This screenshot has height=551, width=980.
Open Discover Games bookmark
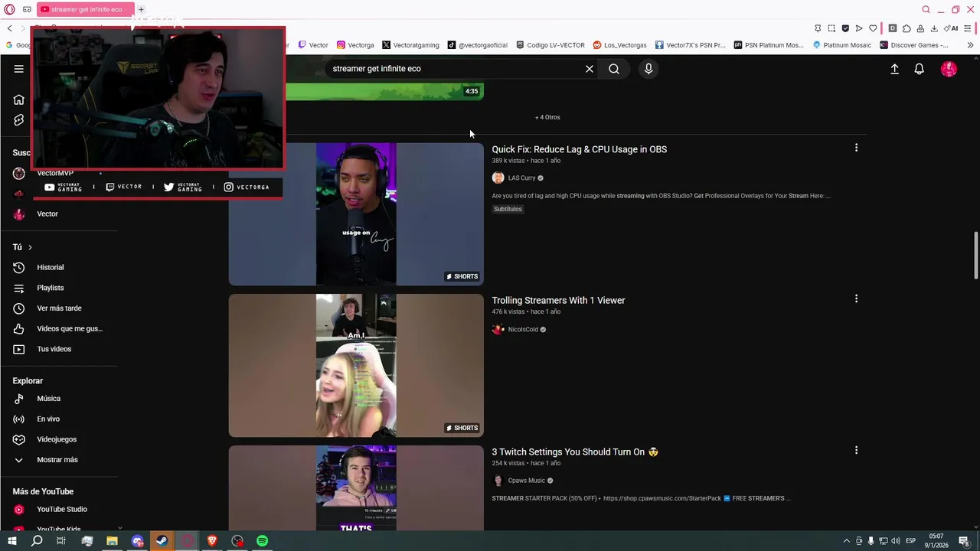point(913,45)
